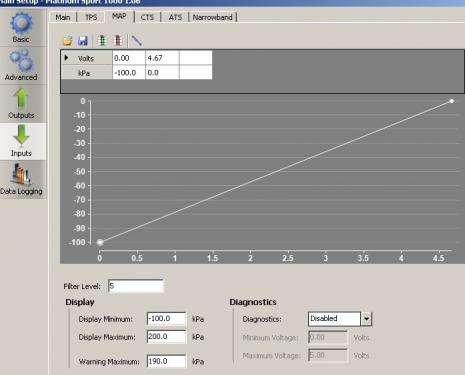The width and height of the screenshot is (465, 375).
Task: Open the Basic settings gear icon
Action: click(21, 23)
